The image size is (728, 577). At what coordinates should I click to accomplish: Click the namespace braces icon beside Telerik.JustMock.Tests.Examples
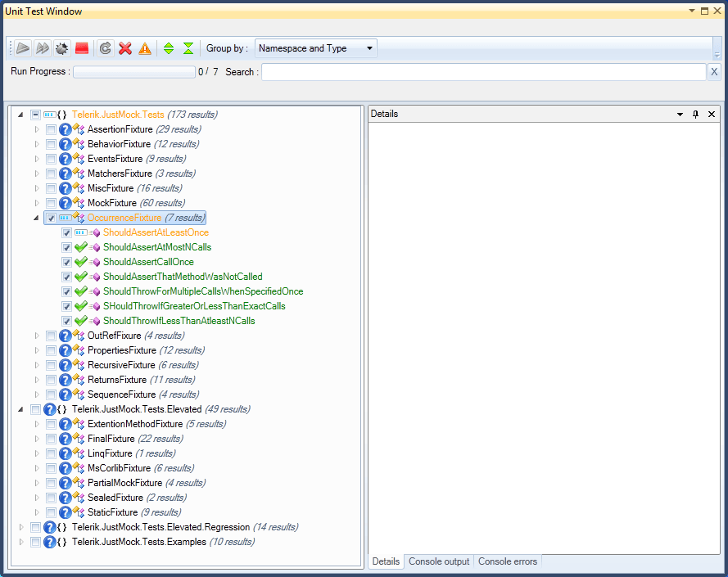coord(61,542)
